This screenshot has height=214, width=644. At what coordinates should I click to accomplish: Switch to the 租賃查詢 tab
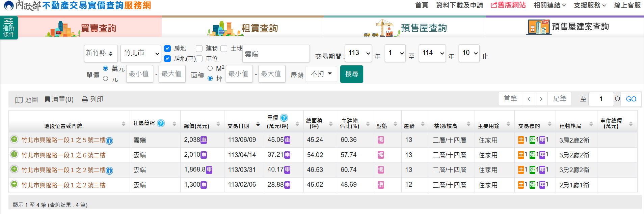point(243,28)
